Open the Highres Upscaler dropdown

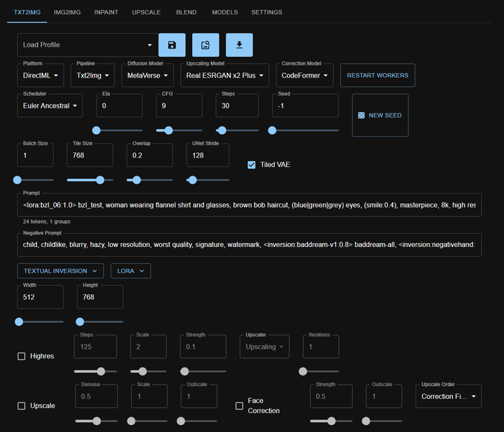pos(265,347)
